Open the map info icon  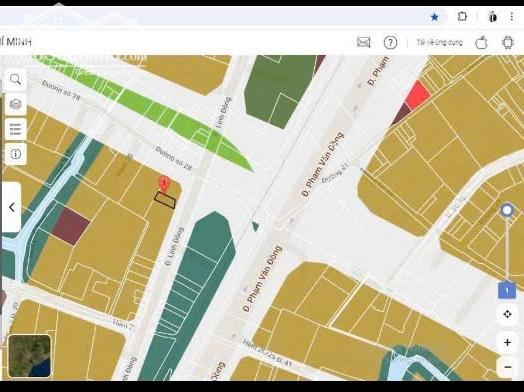coord(15,154)
